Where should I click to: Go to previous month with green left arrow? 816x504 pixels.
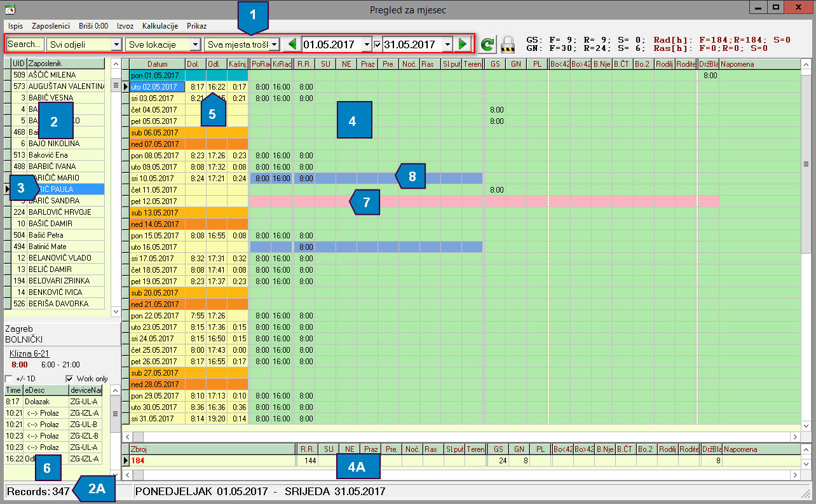coord(292,44)
